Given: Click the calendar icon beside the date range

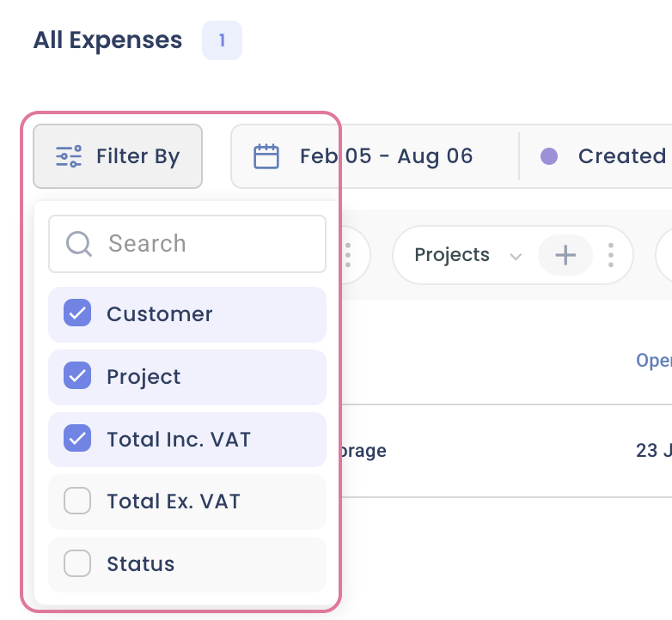Looking at the screenshot, I should click(x=266, y=156).
